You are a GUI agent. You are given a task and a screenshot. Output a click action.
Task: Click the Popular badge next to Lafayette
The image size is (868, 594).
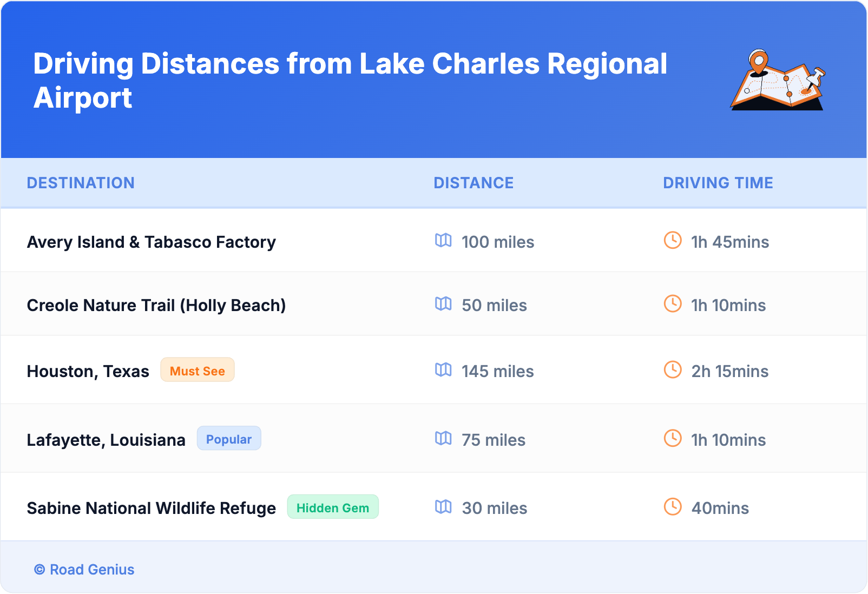click(229, 439)
